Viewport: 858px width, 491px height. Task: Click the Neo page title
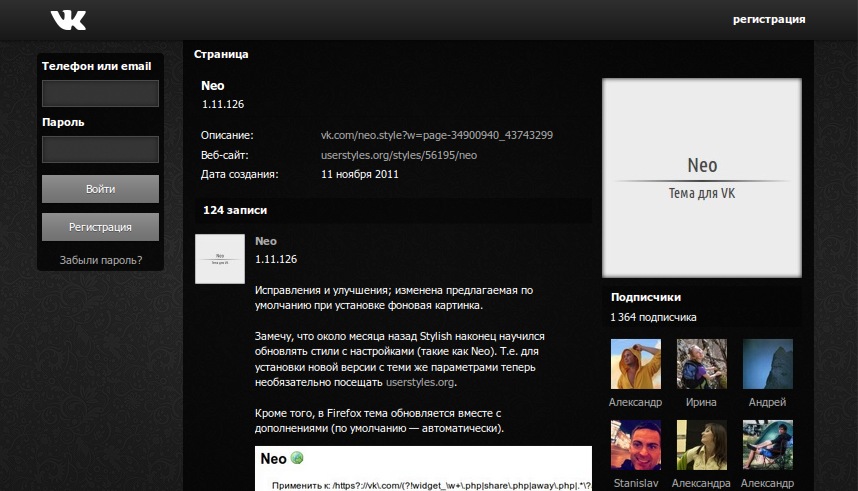[212, 86]
